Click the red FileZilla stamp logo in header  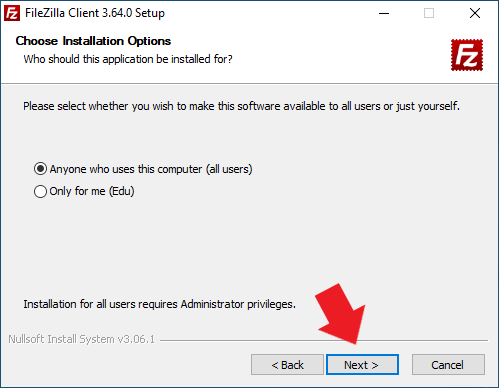point(467,55)
